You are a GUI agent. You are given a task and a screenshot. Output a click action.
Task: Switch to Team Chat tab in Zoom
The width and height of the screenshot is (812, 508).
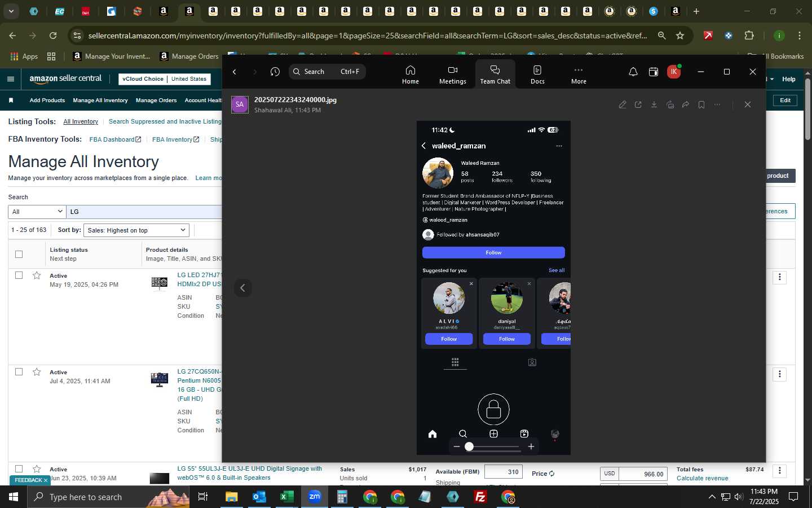pos(495,75)
